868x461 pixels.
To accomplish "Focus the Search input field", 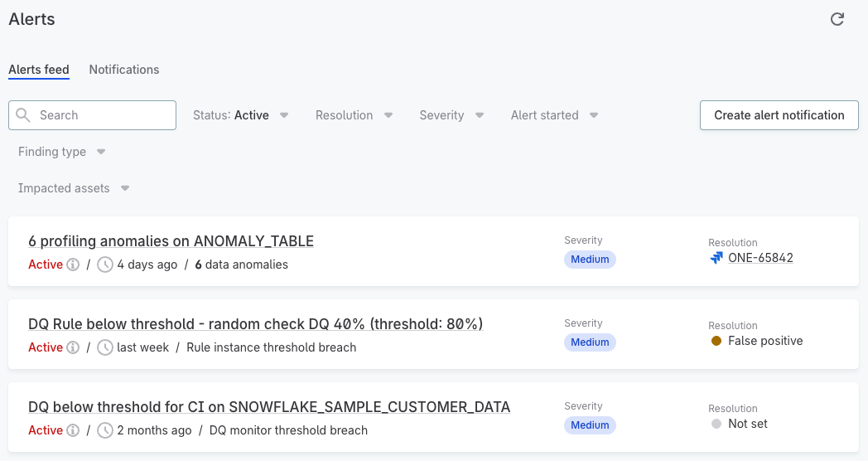I will [93, 115].
